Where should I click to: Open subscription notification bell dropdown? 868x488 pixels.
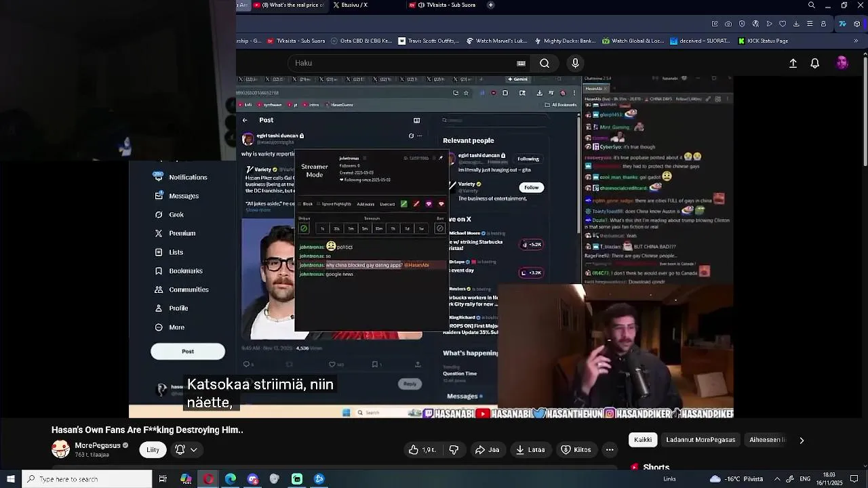(186, 449)
